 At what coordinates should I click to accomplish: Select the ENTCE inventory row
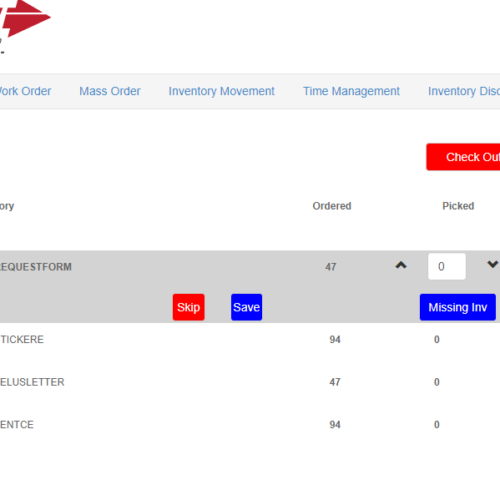pos(250,425)
